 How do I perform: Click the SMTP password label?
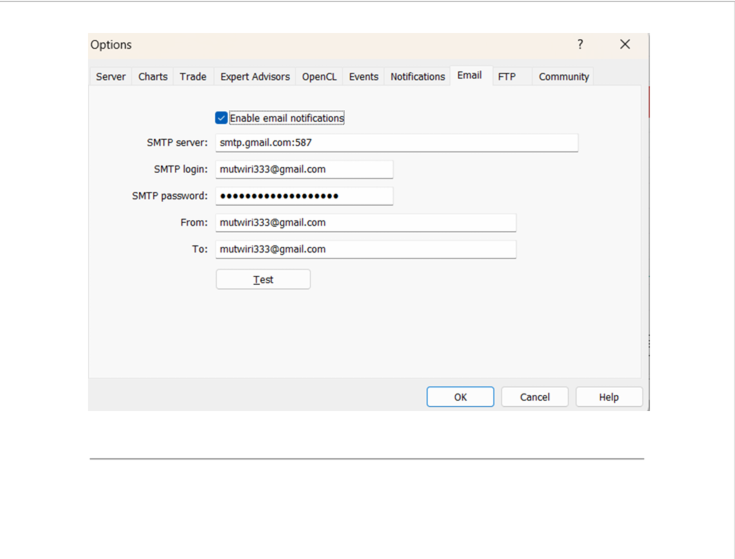pyautogui.click(x=170, y=196)
